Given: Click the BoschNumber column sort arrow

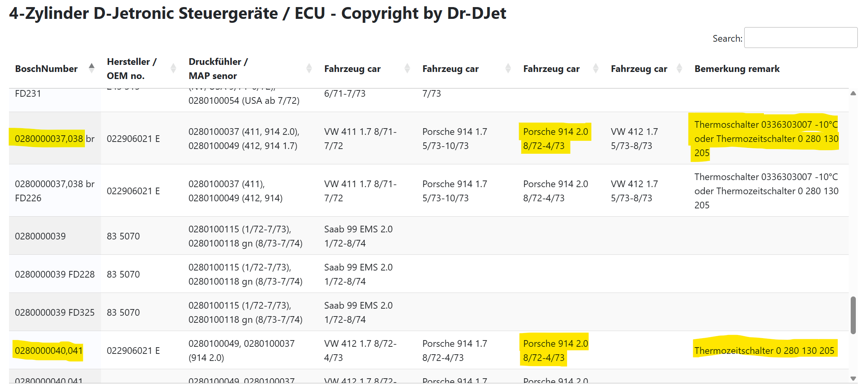Looking at the screenshot, I should click(x=92, y=68).
